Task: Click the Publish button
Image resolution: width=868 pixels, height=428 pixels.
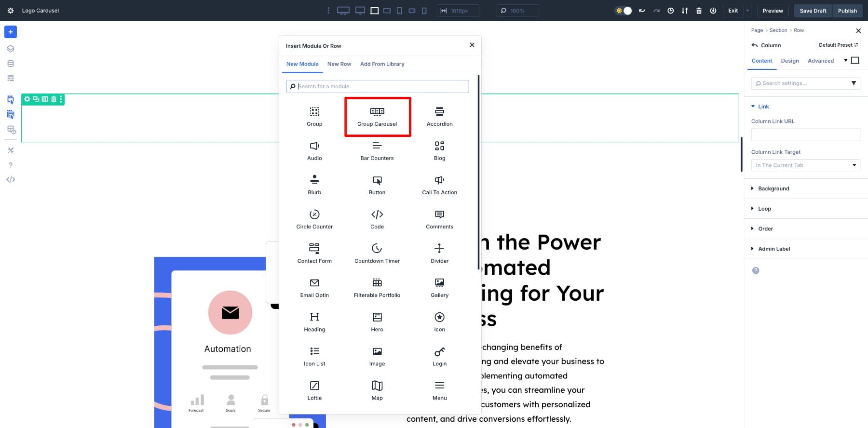Action: (x=847, y=11)
